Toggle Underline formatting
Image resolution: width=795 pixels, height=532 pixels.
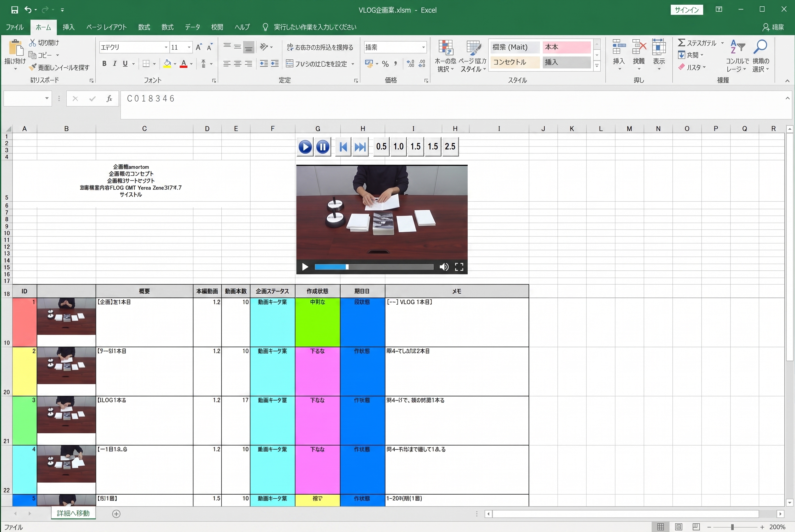pyautogui.click(x=125, y=64)
